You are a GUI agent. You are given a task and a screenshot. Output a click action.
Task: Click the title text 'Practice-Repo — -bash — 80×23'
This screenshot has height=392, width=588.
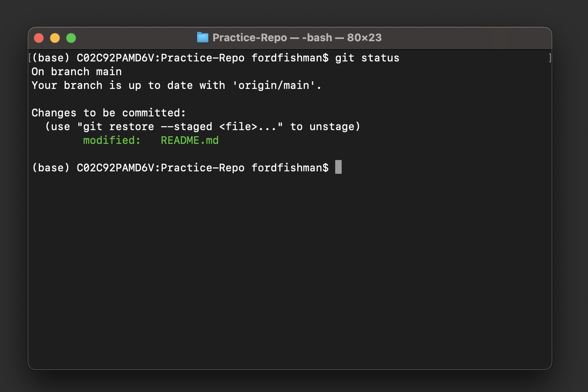pos(297,38)
